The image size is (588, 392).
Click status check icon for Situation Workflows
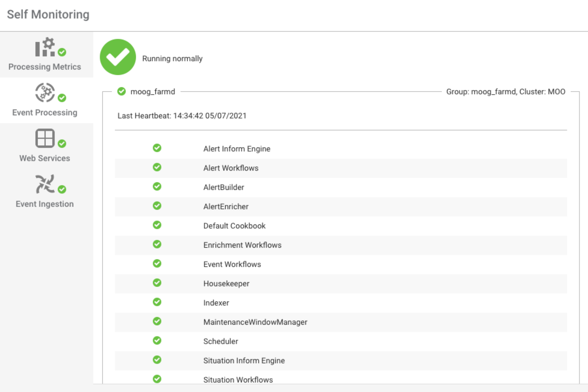point(157,379)
